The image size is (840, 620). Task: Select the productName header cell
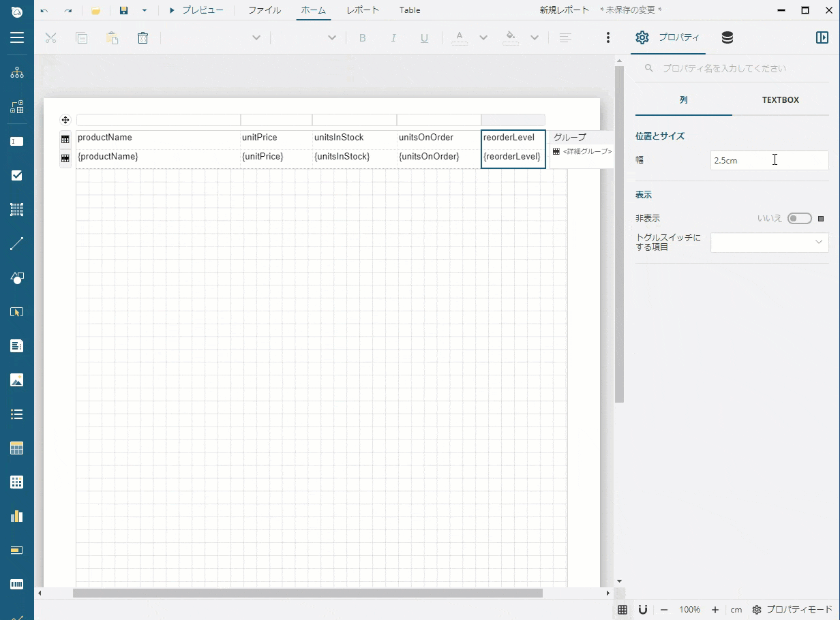(x=158, y=140)
